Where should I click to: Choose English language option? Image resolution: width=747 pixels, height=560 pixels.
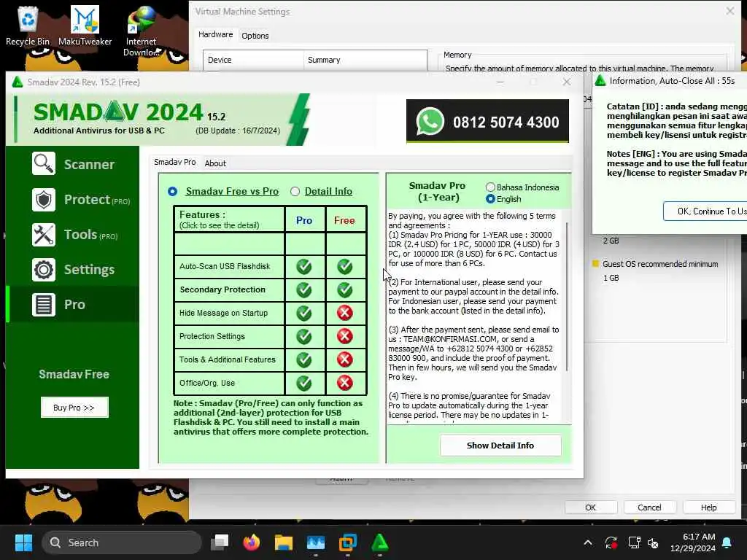click(490, 199)
